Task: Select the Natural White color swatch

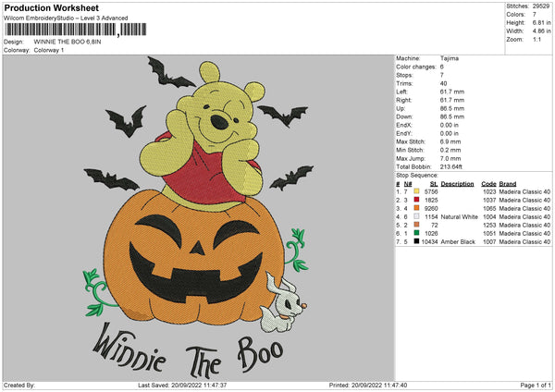Action: 416,216
